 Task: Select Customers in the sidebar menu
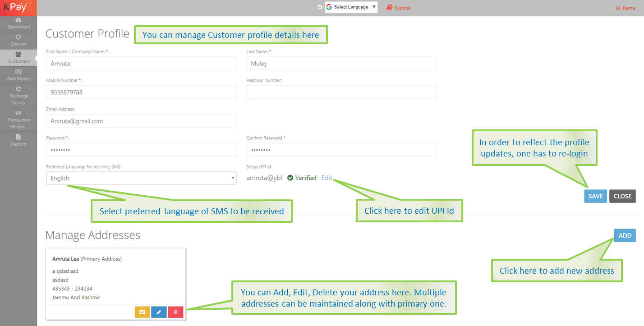(x=18, y=58)
